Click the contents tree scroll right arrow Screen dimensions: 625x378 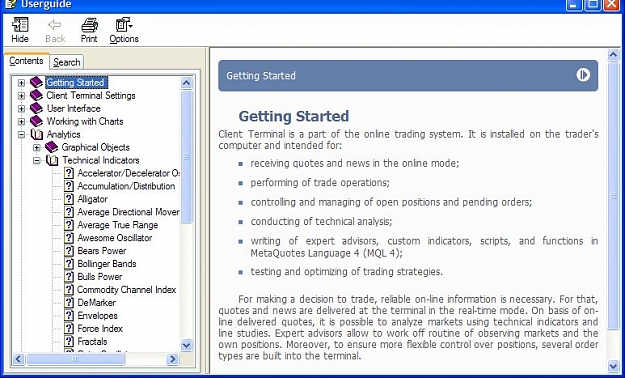click(x=173, y=359)
